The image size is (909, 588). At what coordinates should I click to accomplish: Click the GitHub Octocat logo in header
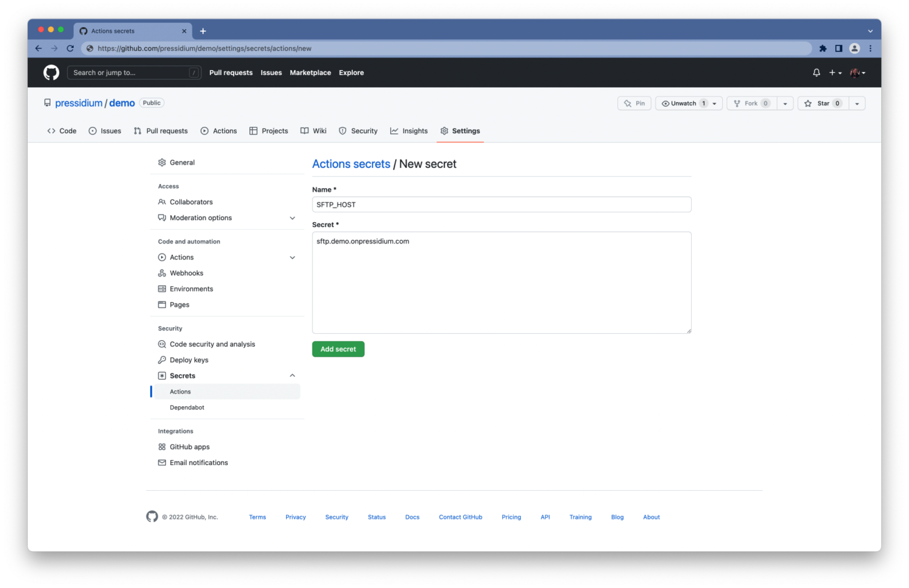(51, 73)
